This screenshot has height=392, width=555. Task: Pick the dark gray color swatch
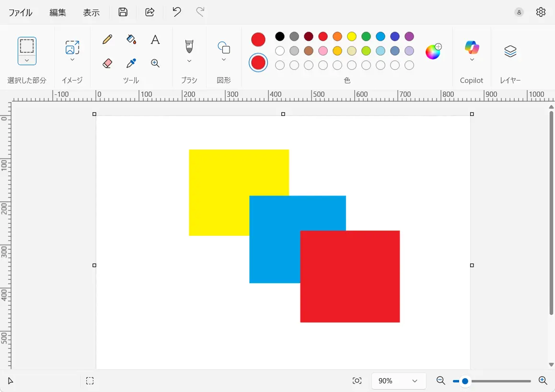coord(294,36)
